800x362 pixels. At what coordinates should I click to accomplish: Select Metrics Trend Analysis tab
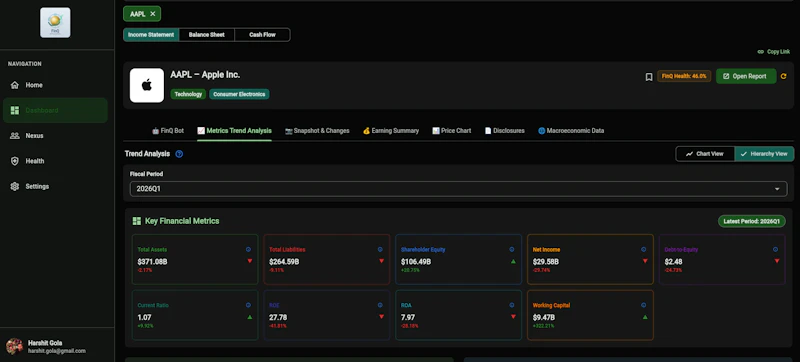pyautogui.click(x=234, y=131)
